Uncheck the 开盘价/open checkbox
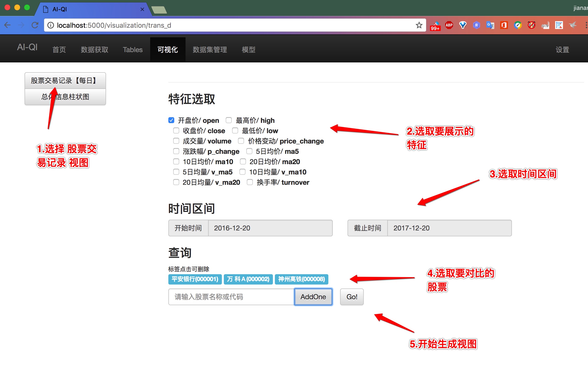Viewport: 588px width, 372px height. tap(171, 120)
